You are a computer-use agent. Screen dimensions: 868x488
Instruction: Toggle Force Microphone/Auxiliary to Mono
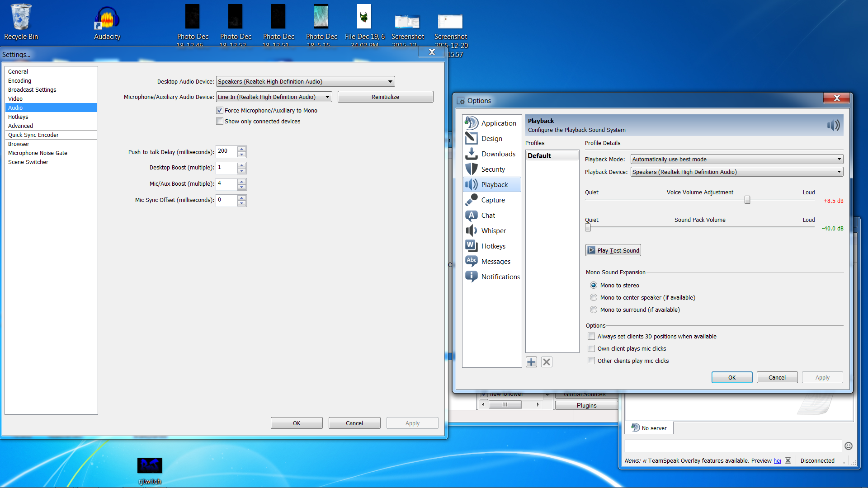pos(220,110)
